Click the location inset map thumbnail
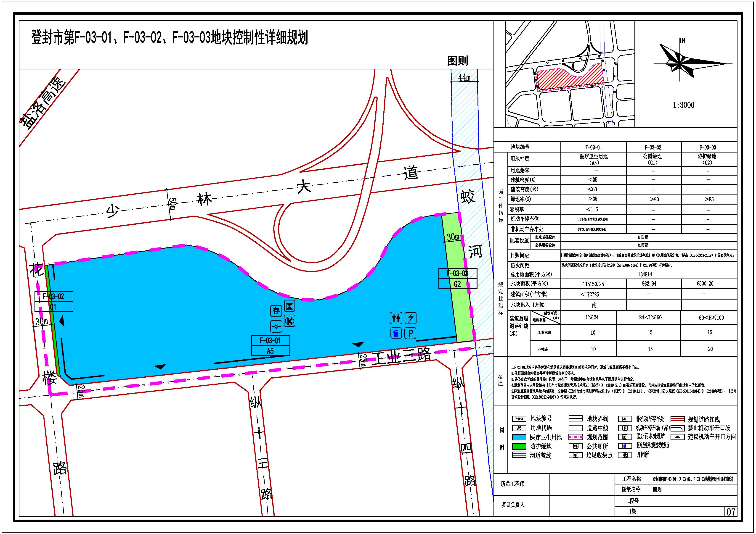The image size is (756, 534). (570, 74)
